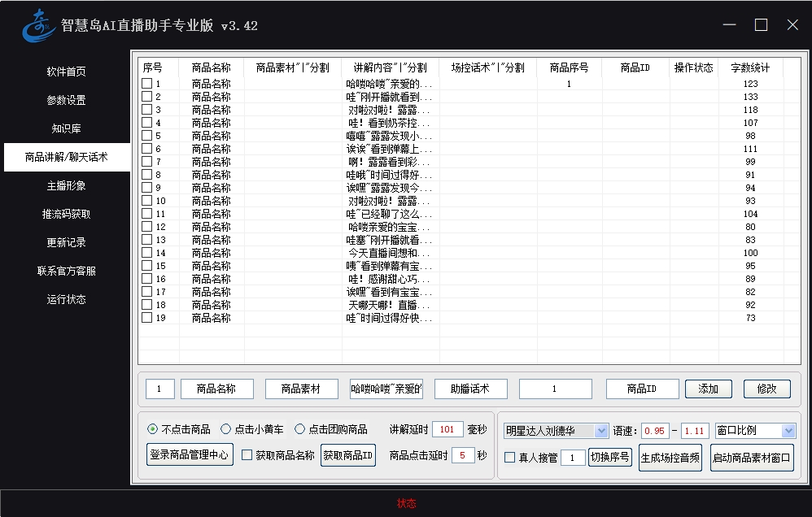Enable 获取商品名称 checkbox

[247, 455]
